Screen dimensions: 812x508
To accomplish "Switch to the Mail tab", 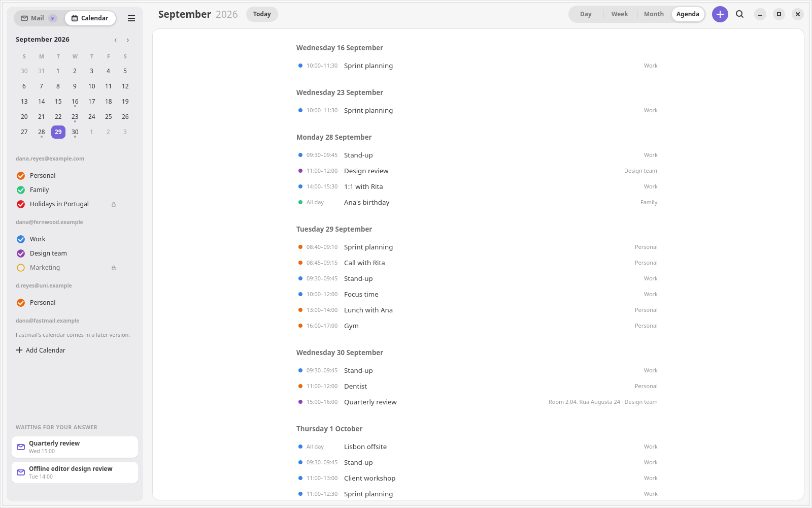I will 38,18.
